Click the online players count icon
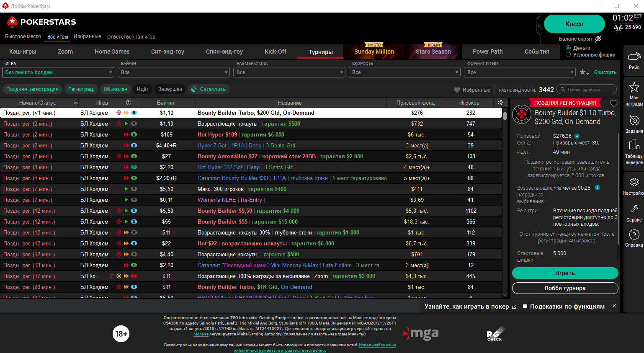Screen dimensions: 644x353 (618, 28)
